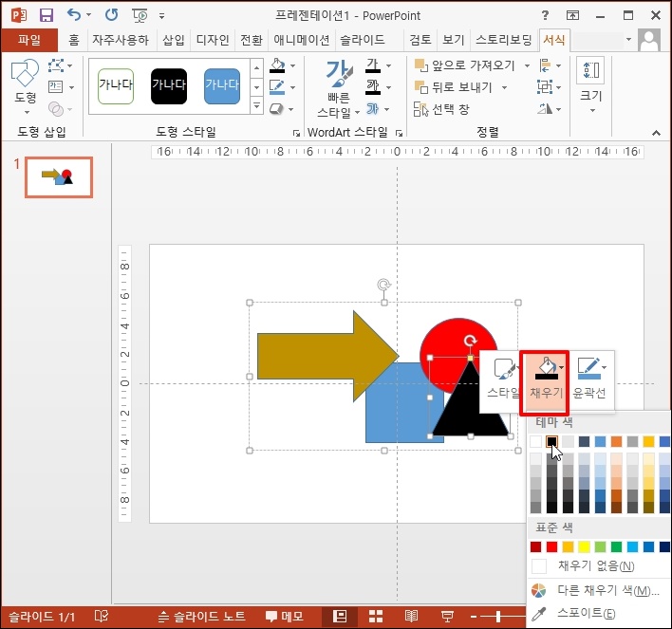The width and height of the screenshot is (672, 629).
Task: Click 스타일 in the mini toolbar
Action: pos(503,379)
